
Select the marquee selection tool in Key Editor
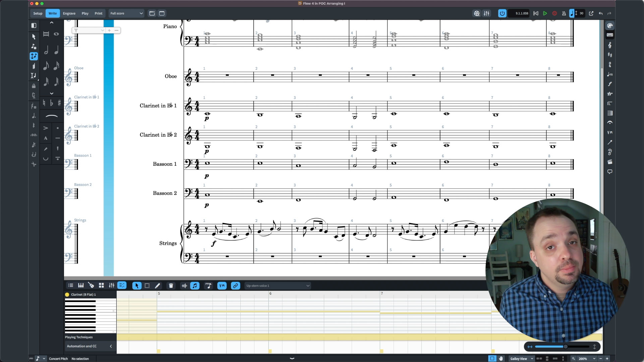[x=147, y=286]
